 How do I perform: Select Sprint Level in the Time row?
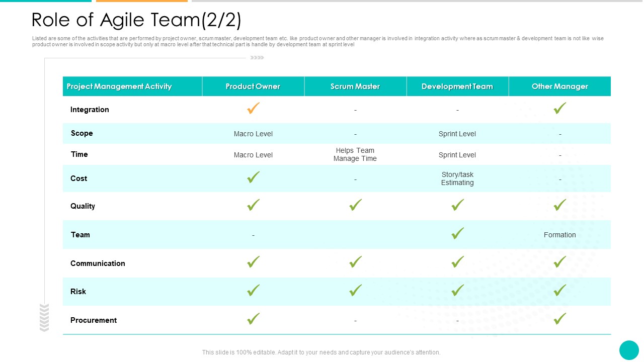coord(457,155)
